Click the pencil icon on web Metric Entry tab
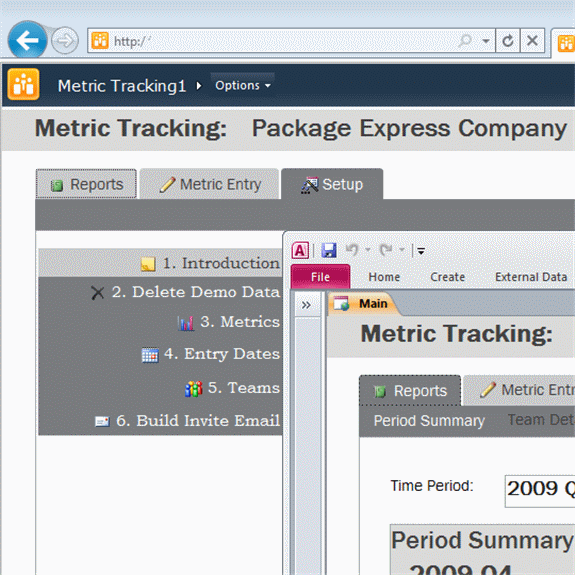The image size is (575, 575). pyautogui.click(x=167, y=184)
